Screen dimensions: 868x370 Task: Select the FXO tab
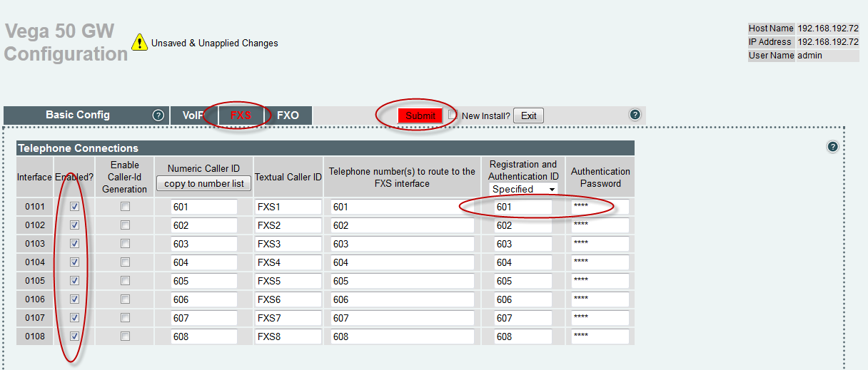click(288, 115)
